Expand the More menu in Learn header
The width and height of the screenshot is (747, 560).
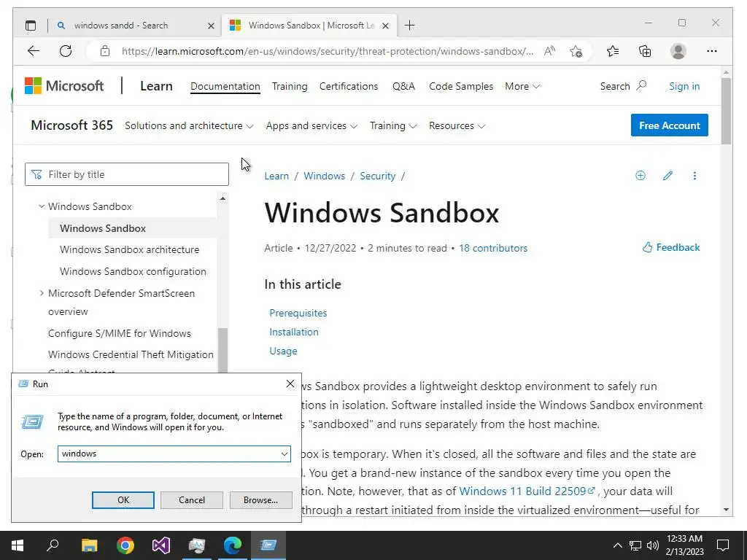tap(522, 86)
